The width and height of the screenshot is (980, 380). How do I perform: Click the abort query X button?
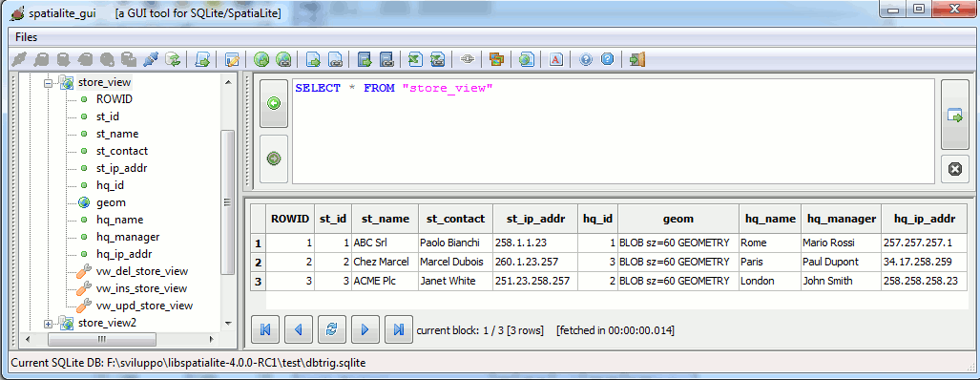[x=954, y=169]
